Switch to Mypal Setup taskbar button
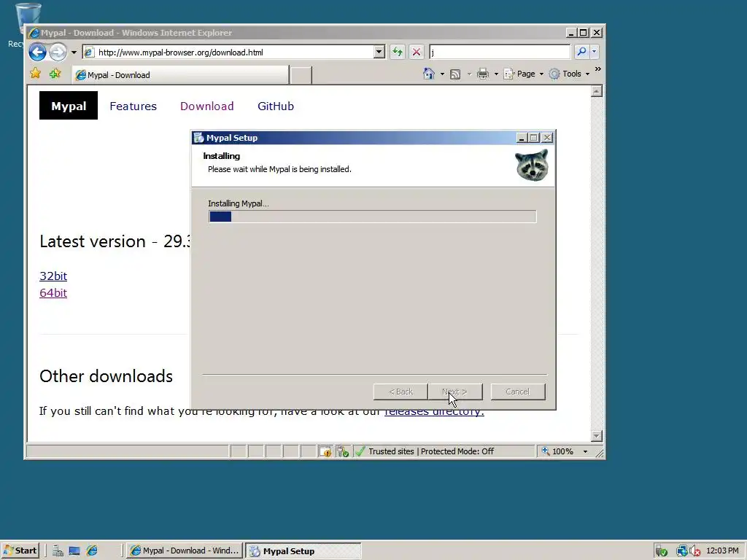The width and height of the screenshot is (747, 560). pos(303,551)
